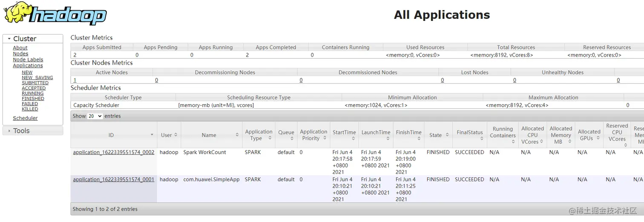
Task: Filter applications by FINISHED state
Action: point(33,99)
